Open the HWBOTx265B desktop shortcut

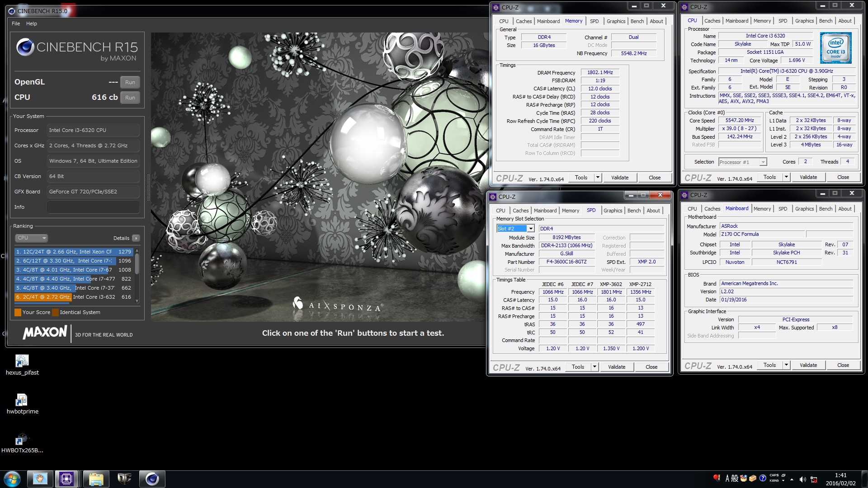tap(22, 443)
